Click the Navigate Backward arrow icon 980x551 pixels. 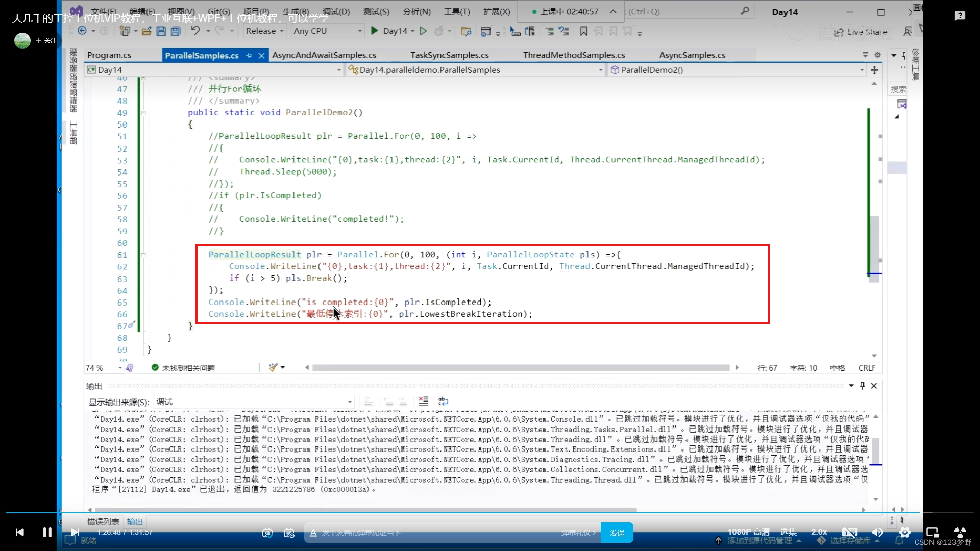[82, 31]
